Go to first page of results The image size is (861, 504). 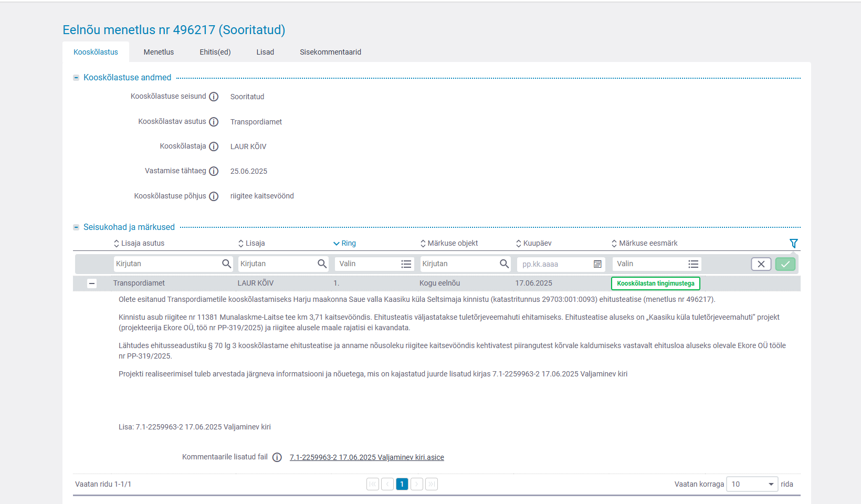373,484
